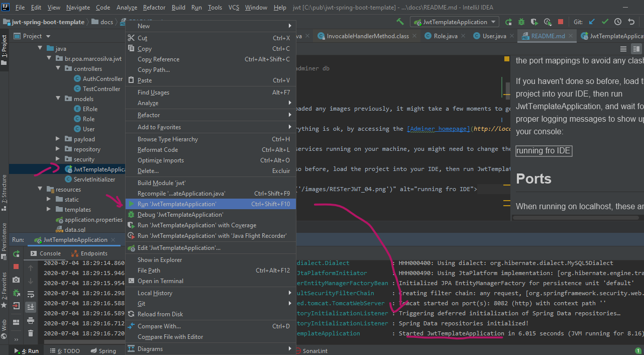This screenshot has width=644, height=355.
Task: Open Git Show History clock icon
Action: pos(618,22)
